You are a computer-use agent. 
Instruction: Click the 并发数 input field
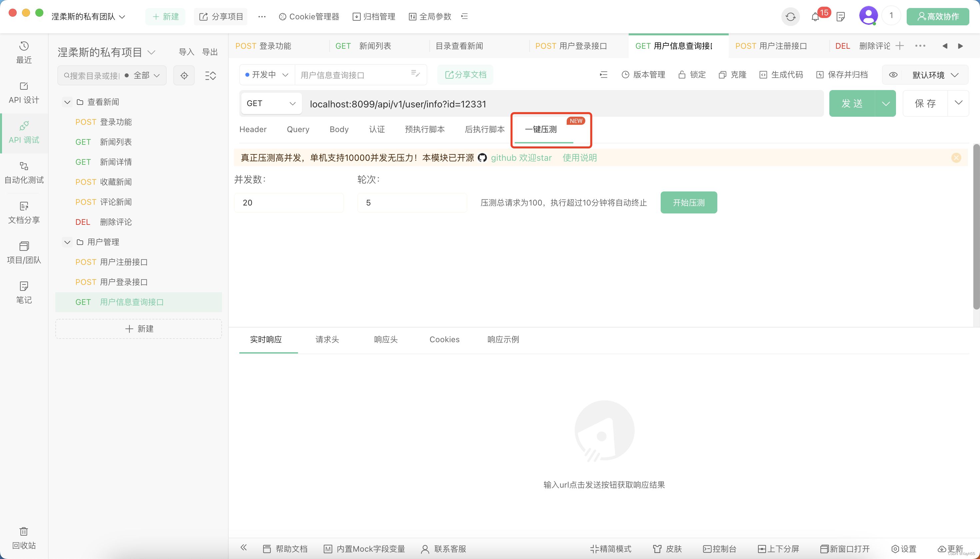pos(289,202)
